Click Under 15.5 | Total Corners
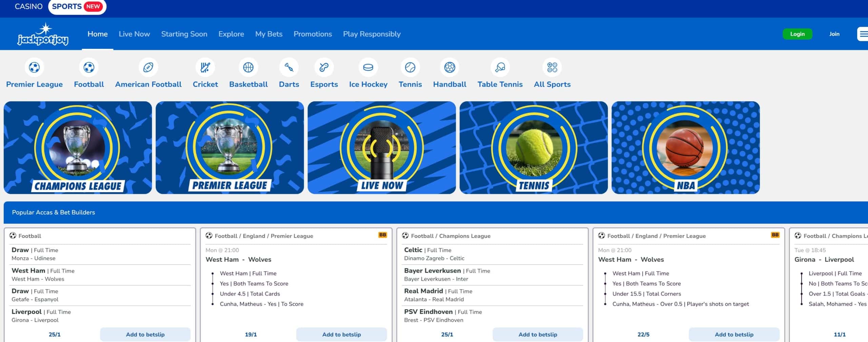This screenshot has width=868, height=342. click(647, 294)
